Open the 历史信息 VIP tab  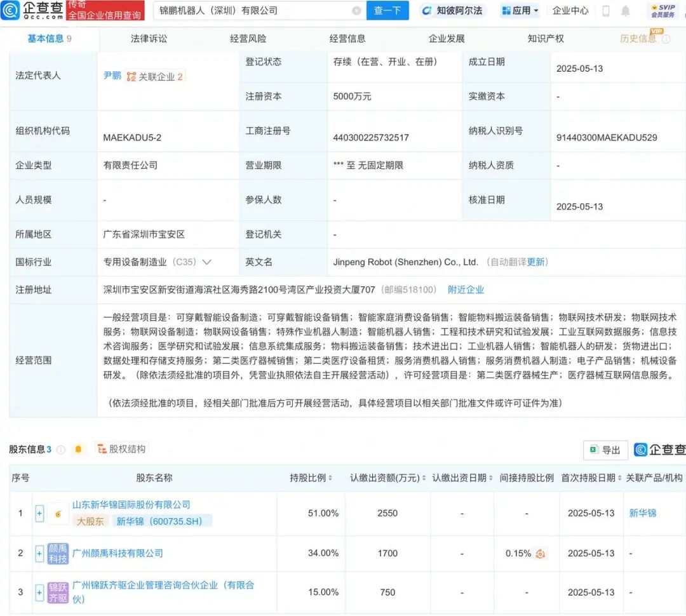point(638,39)
